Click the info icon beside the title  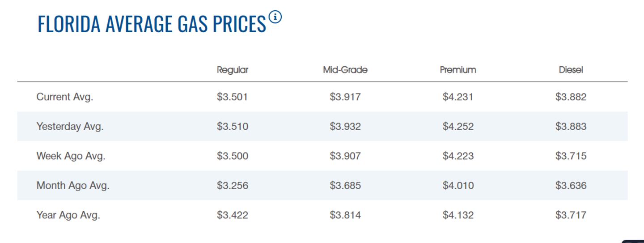click(x=275, y=17)
